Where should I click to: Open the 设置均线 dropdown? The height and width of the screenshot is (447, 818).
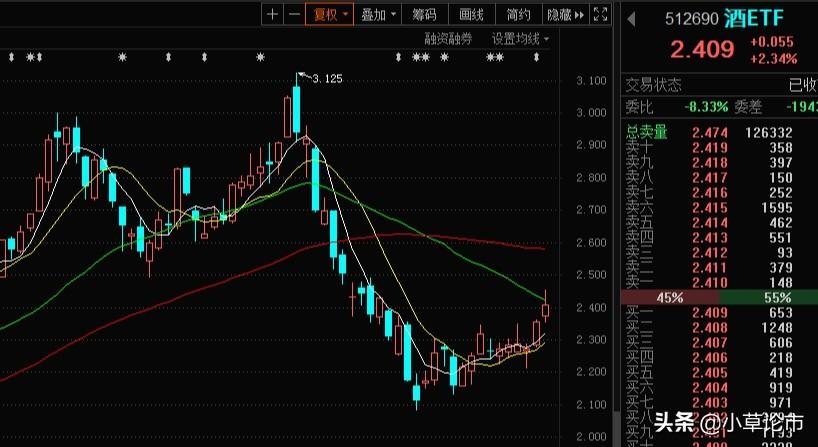pos(520,39)
